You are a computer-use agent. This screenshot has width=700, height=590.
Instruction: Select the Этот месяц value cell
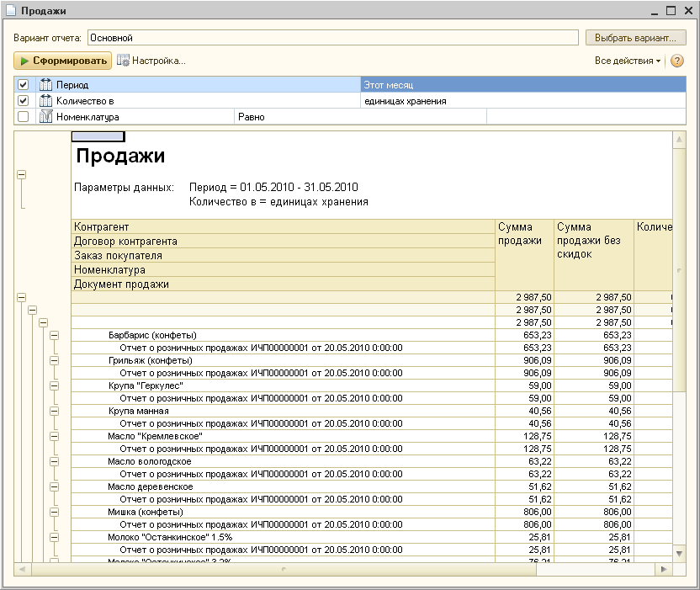coord(523,84)
